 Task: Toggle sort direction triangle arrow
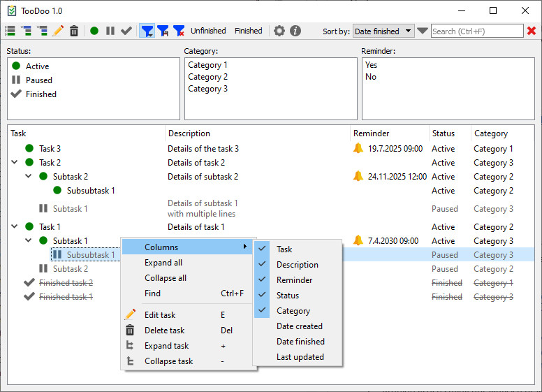(423, 31)
